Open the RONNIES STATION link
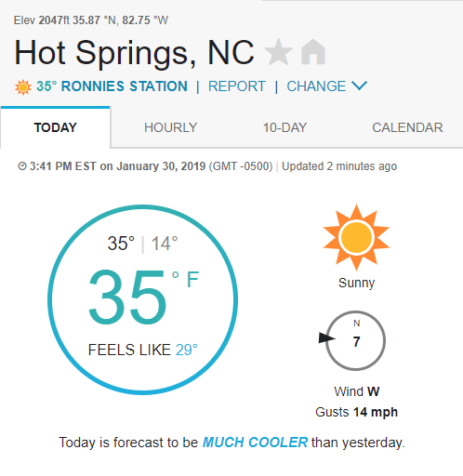The width and height of the screenshot is (463, 476). [124, 86]
